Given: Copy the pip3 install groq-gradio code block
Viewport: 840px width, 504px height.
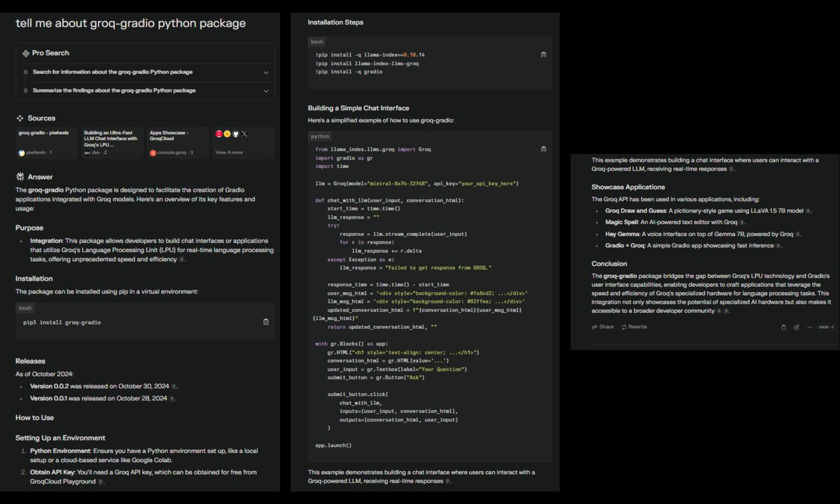Looking at the screenshot, I should [265, 322].
